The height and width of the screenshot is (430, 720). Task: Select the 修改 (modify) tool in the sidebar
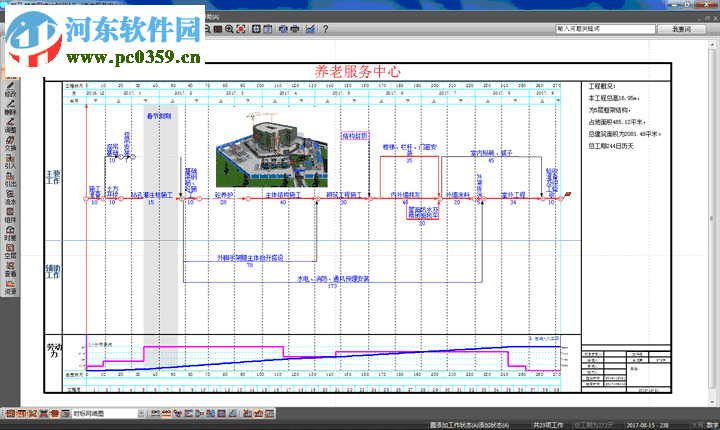tap(10, 87)
